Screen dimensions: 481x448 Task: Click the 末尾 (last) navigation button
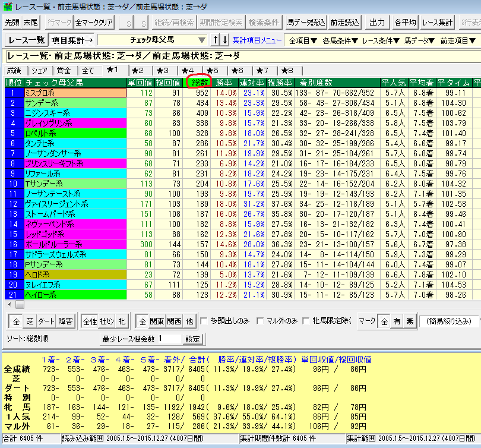(30, 23)
